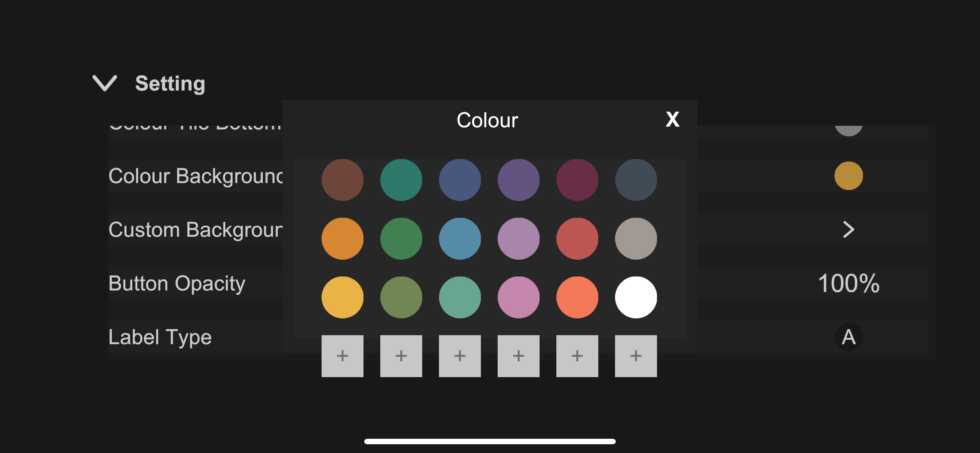Select the lavender purple swatch in middle row
This screenshot has height=453, width=980.
point(518,239)
